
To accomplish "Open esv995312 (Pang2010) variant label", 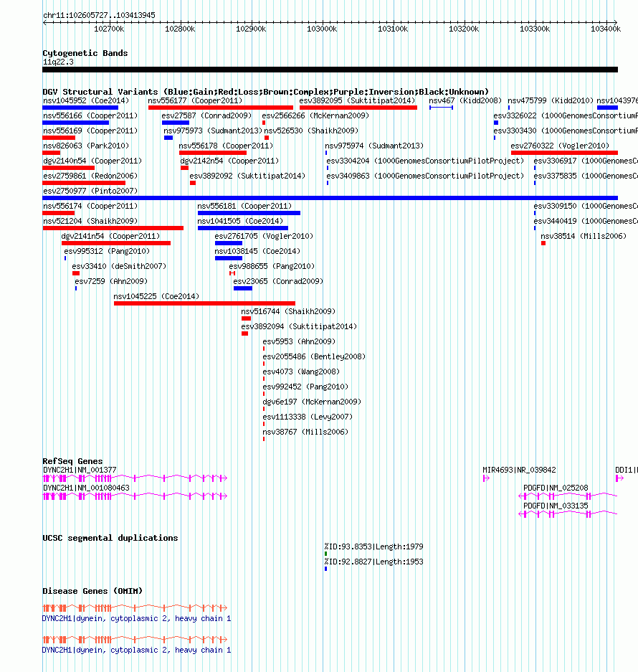I will [107, 251].
